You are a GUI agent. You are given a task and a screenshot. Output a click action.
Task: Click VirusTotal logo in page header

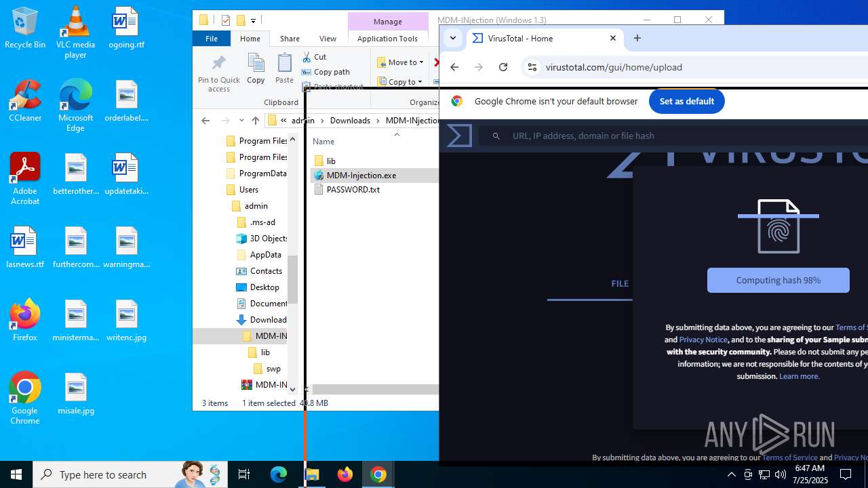(x=459, y=136)
